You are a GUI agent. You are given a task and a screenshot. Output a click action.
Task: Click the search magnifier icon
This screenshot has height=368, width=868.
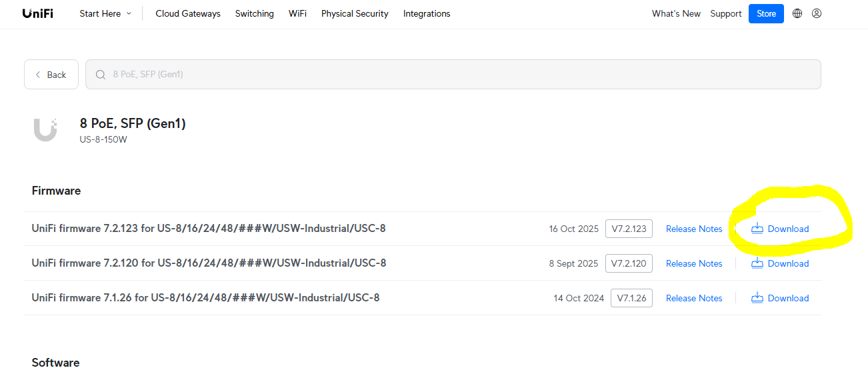tap(101, 75)
